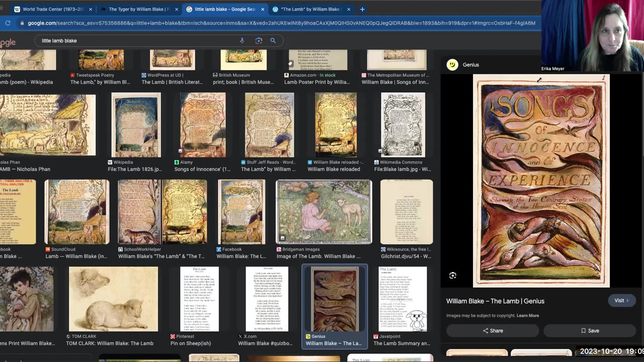Click the Learn More copyright link
The image size is (644, 362).
click(x=528, y=316)
